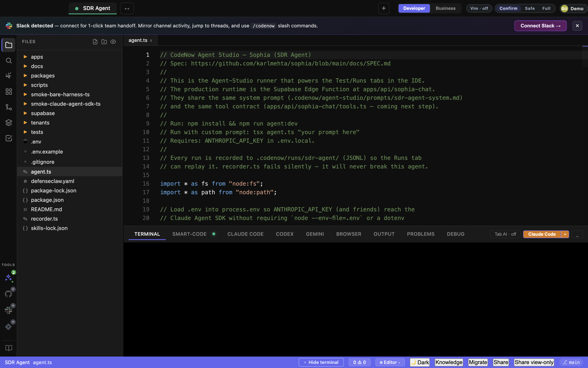
Task: Open the agent sparkle sidebar icon
Action: (x=9, y=76)
